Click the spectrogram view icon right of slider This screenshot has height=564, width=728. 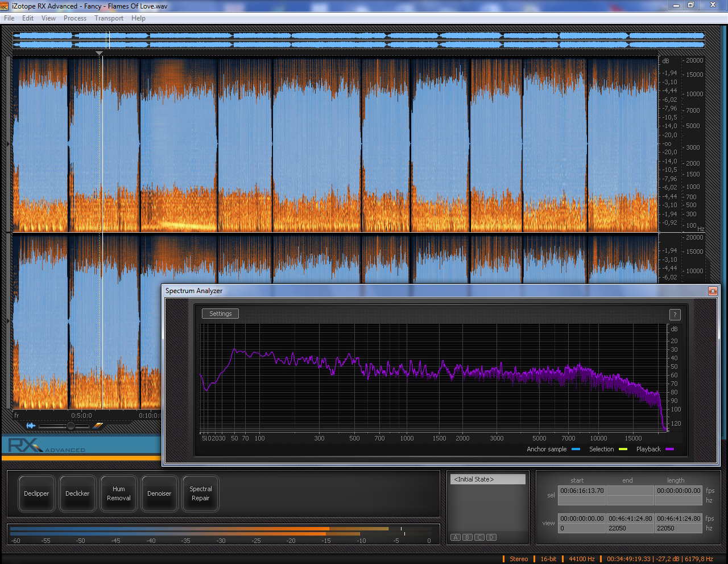click(x=98, y=425)
